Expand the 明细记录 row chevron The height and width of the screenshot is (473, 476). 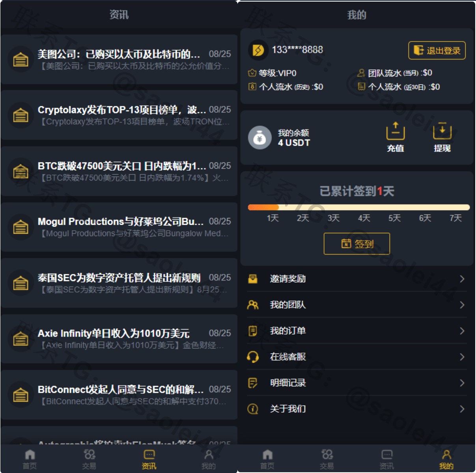coord(462,383)
